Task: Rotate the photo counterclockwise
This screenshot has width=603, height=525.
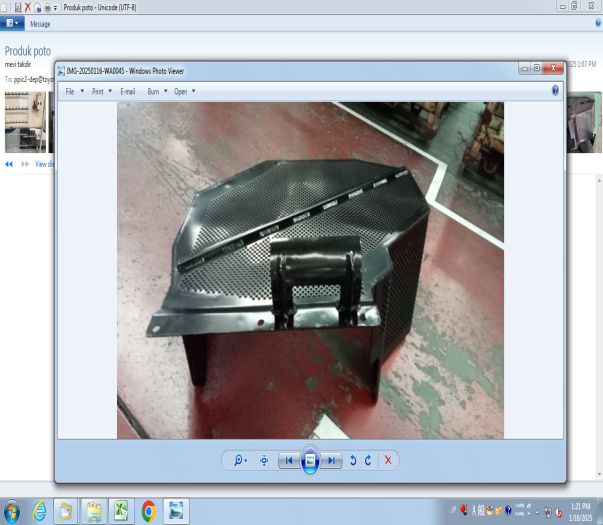Action: tap(353, 460)
